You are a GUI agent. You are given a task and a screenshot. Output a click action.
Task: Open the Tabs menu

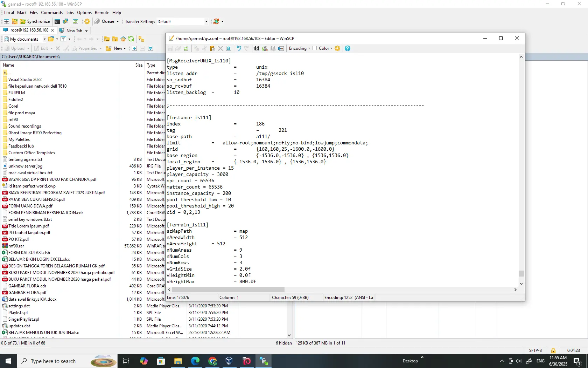pos(70,13)
